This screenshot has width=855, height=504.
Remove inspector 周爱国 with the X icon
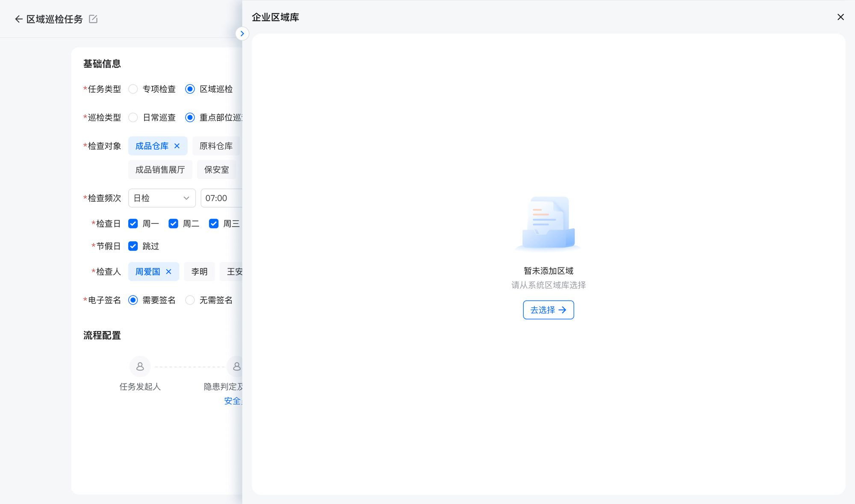point(168,272)
